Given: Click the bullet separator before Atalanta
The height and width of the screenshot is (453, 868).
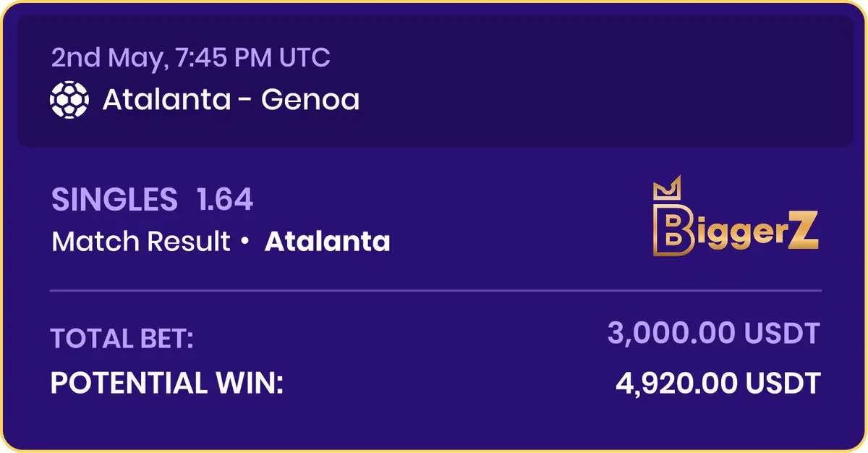Looking at the screenshot, I should pyautogui.click(x=245, y=241).
